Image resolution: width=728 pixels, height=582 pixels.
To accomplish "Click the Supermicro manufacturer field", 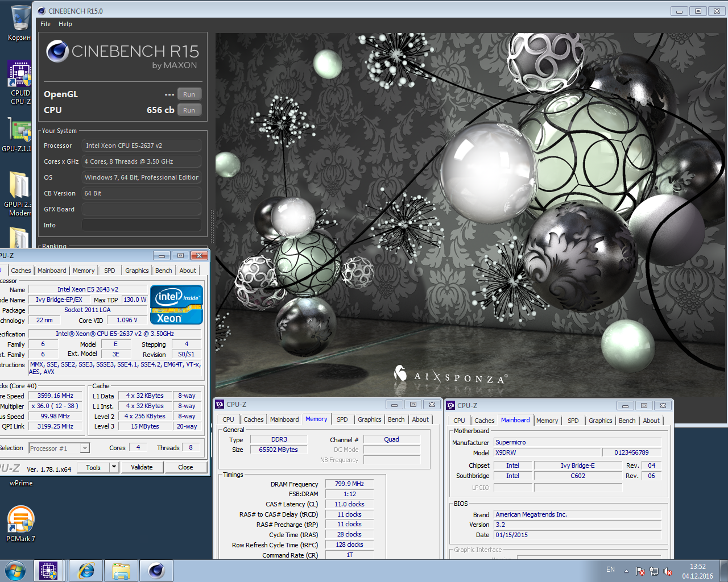I will click(x=577, y=442).
